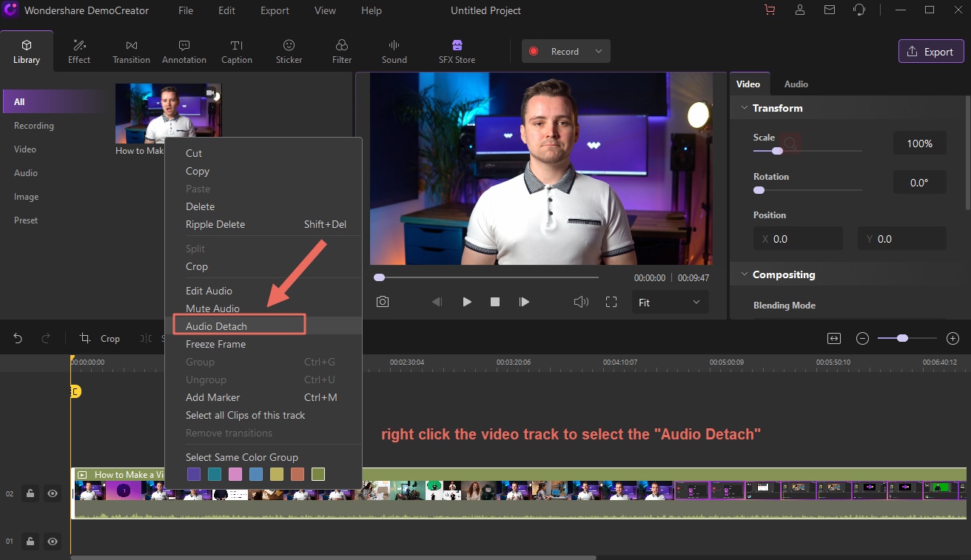The height and width of the screenshot is (560, 971).
Task: Hide track 02 with eye icon
Action: click(x=53, y=493)
